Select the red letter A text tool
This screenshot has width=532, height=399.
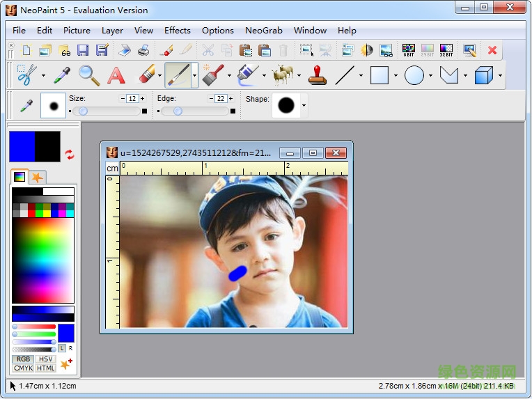pos(116,75)
